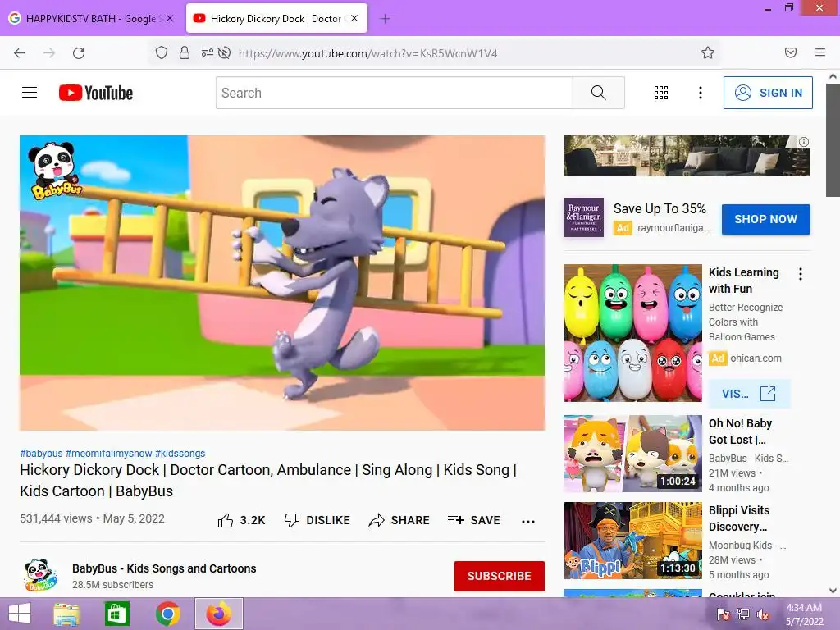Open the Windows Start menu
This screenshot has height=630, width=840.
(20, 614)
